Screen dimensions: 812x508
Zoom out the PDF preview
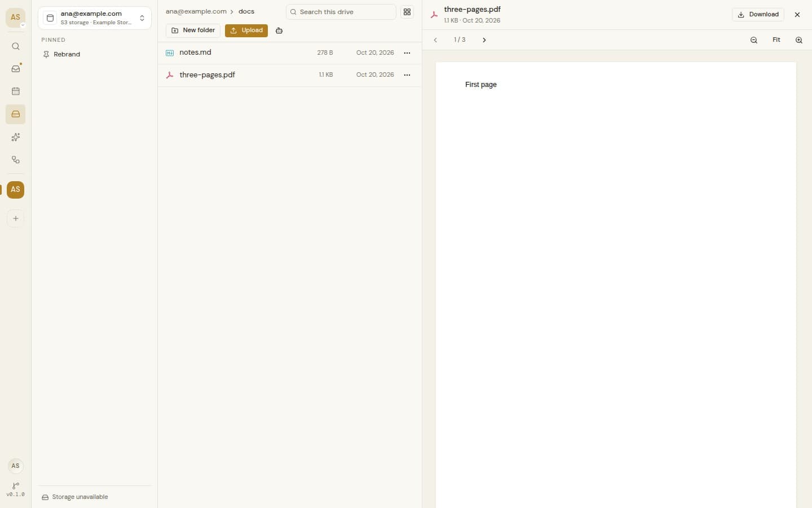754,40
